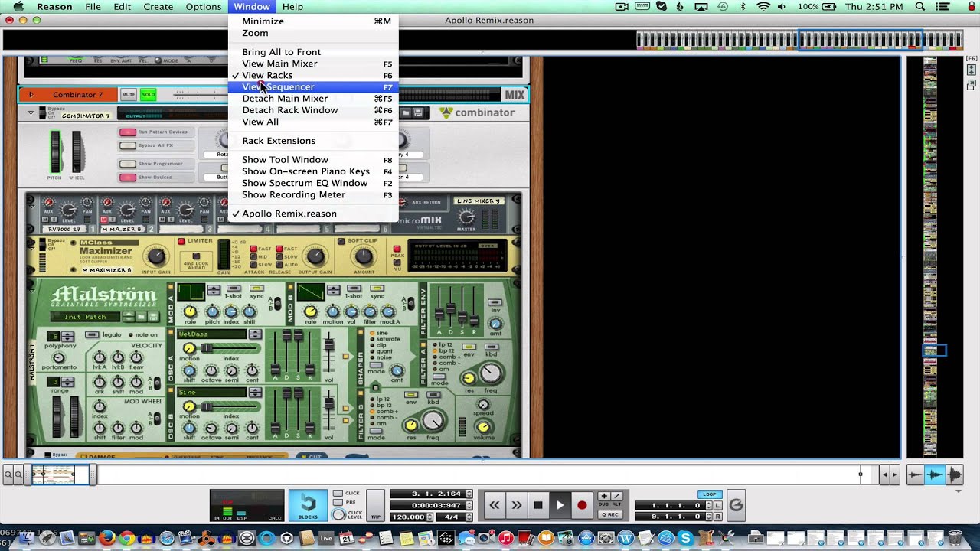This screenshot has width=980, height=551.
Task: Choose View Sequencer from Window menu
Action: [313, 87]
